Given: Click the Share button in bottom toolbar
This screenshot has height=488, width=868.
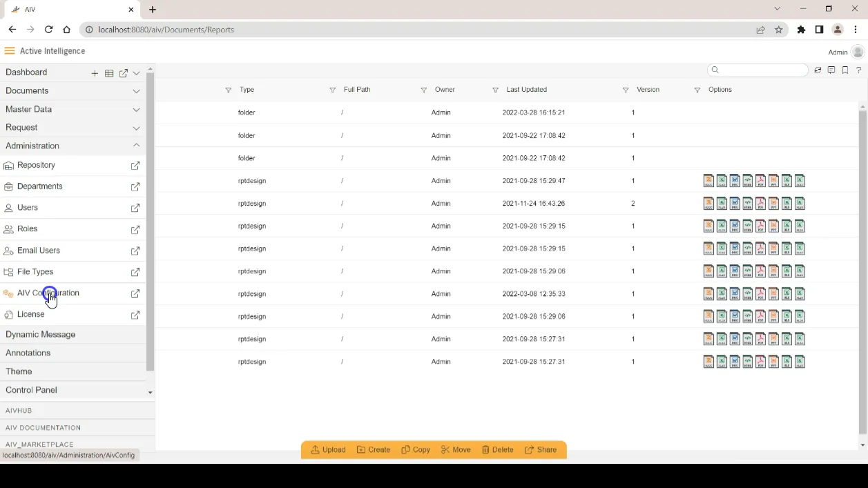Looking at the screenshot, I should click(541, 450).
